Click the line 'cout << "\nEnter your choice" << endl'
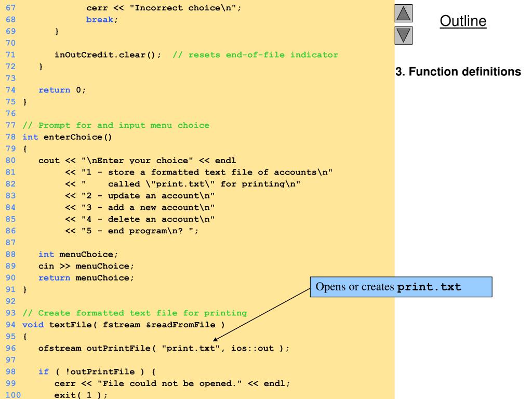This screenshot has width=532, height=399. 137,161
